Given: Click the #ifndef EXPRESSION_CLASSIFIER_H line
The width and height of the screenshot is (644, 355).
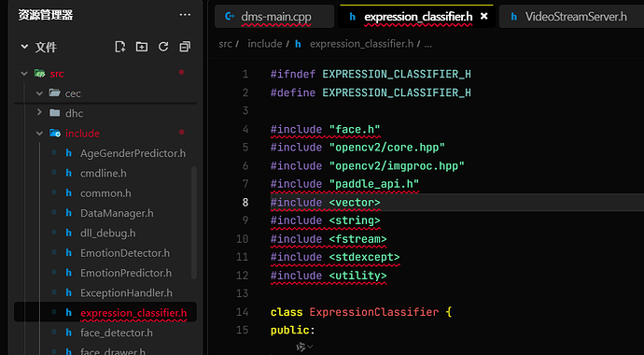Looking at the screenshot, I should [x=371, y=75].
